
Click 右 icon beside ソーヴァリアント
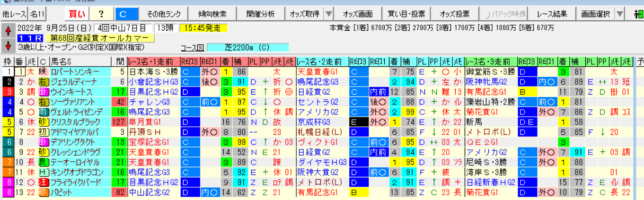(x=43, y=102)
